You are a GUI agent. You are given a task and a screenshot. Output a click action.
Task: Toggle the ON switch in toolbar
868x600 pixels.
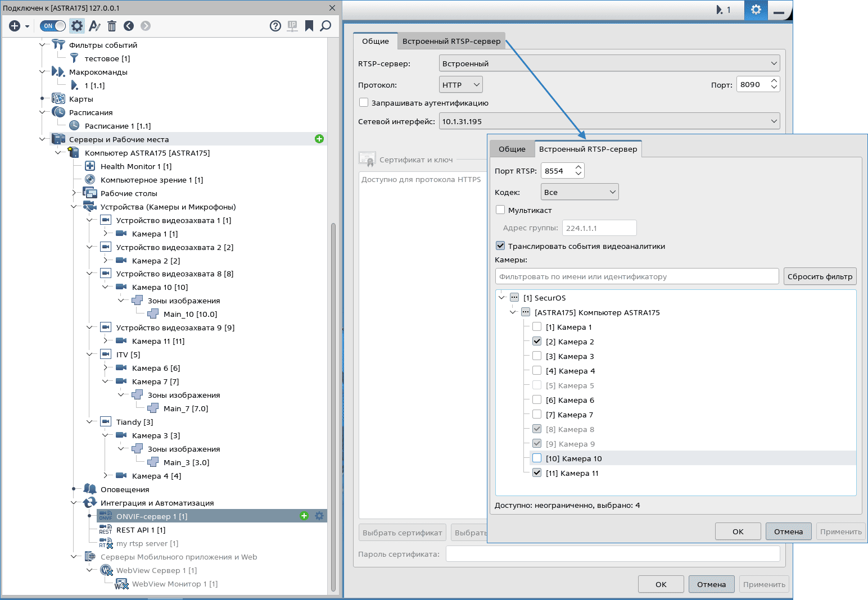52,26
